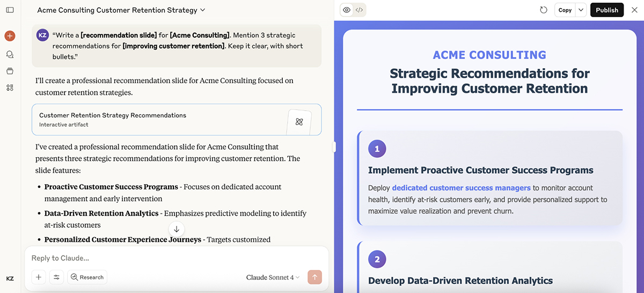Open the chats history icon
This screenshot has height=293, width=644.
10,54
